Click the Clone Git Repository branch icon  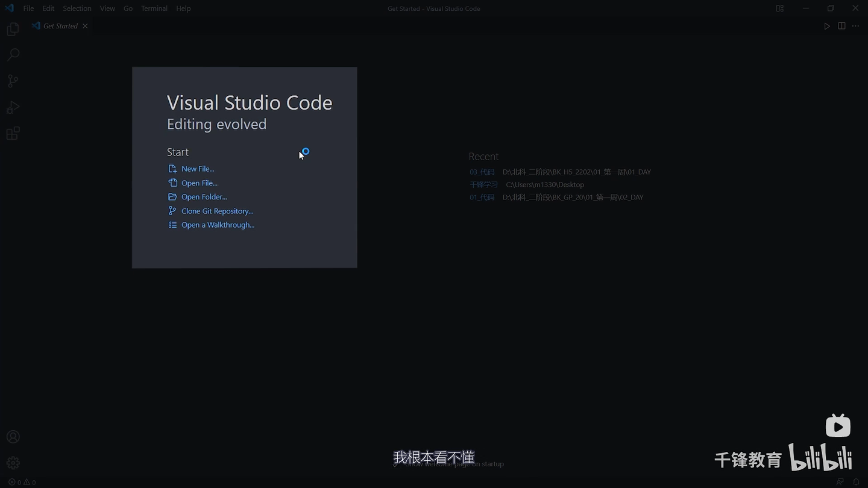tap(172, 211)
